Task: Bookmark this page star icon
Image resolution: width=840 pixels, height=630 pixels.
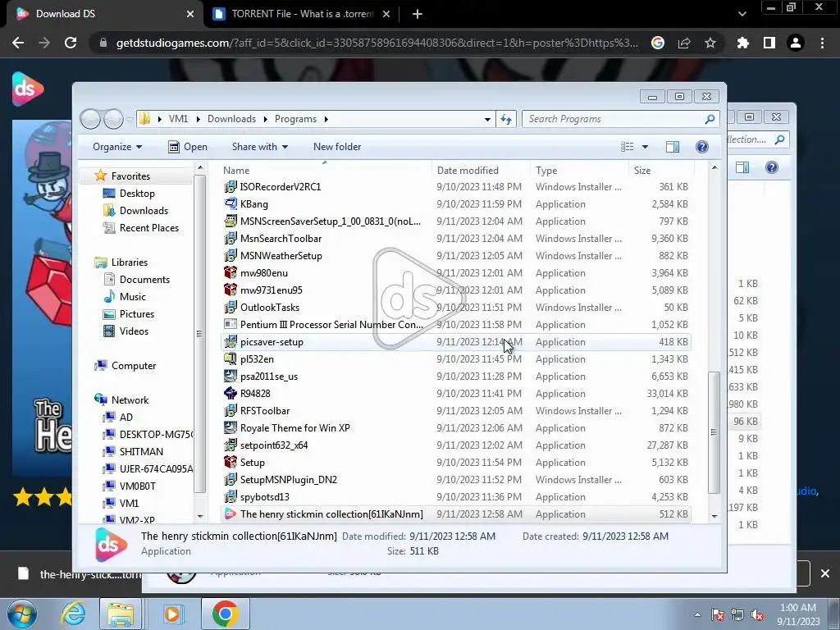Action: coord(710,43)
